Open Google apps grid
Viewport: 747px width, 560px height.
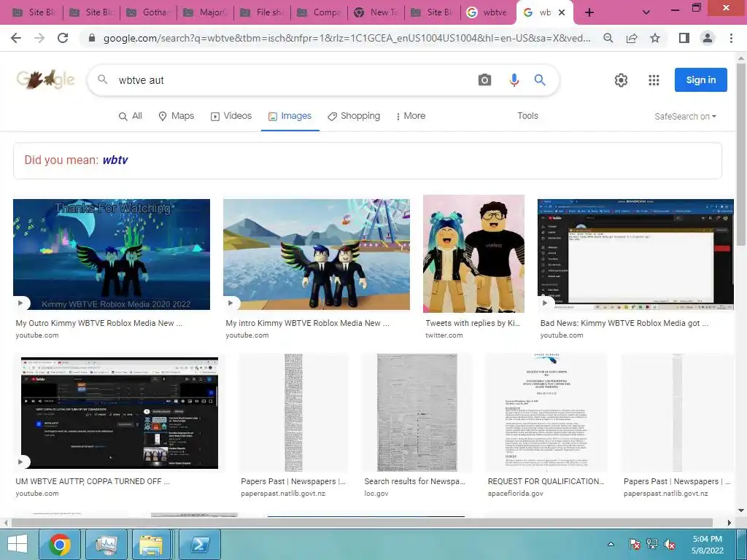654,80
